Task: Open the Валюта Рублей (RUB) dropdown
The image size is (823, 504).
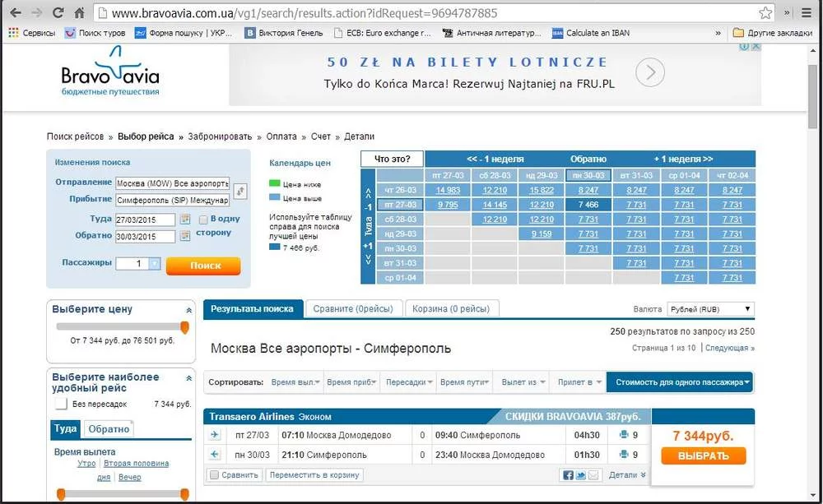Action: tap(711, 309)
